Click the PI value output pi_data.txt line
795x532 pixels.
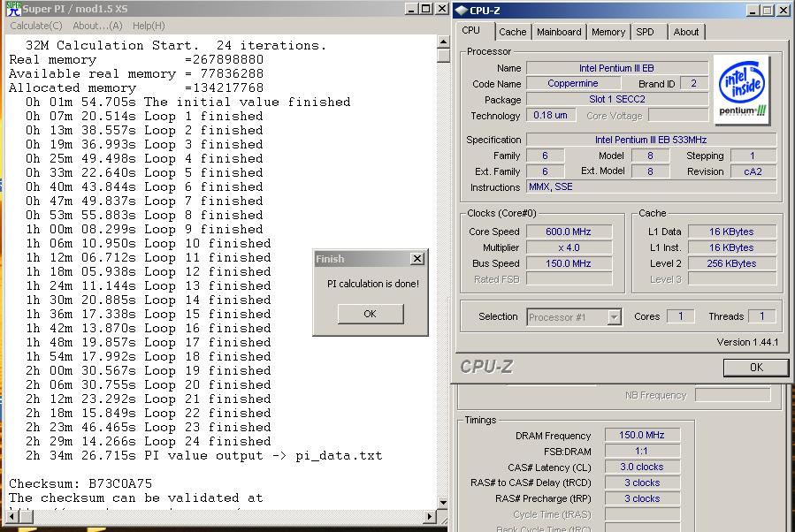coord(203,455)
